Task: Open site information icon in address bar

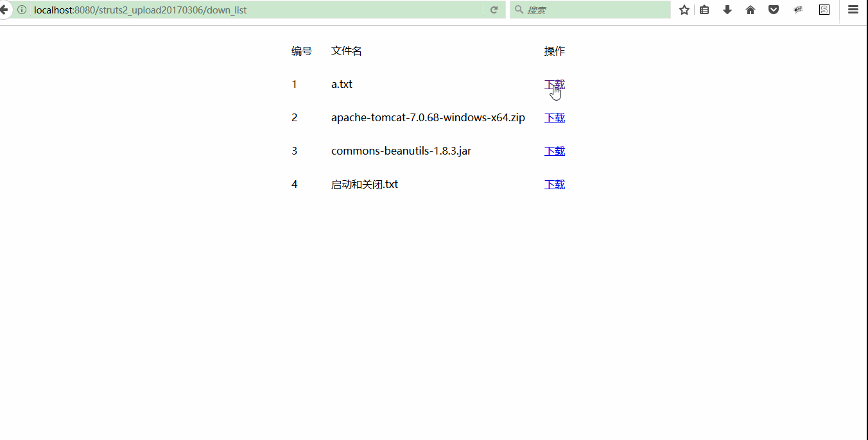Action: point(22,10)
